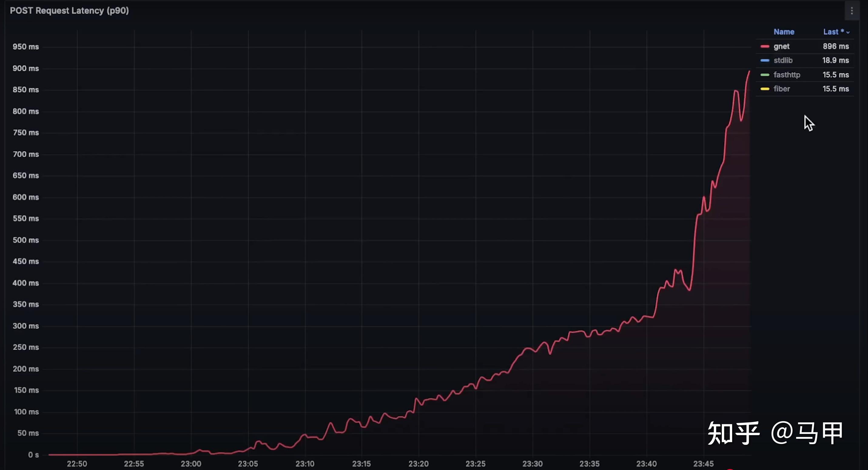Click the 950 ms y-axis label
Image resolution: width=868 pixels, height=470 pixels.
pyautogui.click(x=25, y=47)
